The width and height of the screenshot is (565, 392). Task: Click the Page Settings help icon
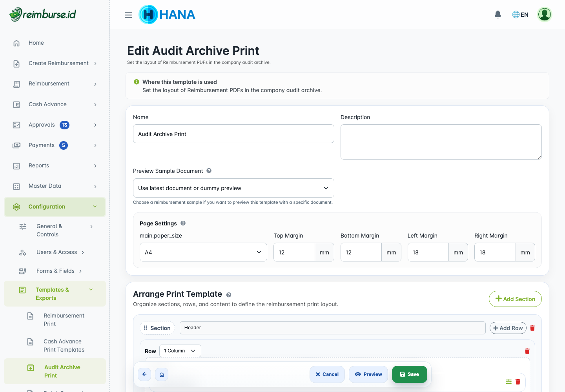pos(183,223)
